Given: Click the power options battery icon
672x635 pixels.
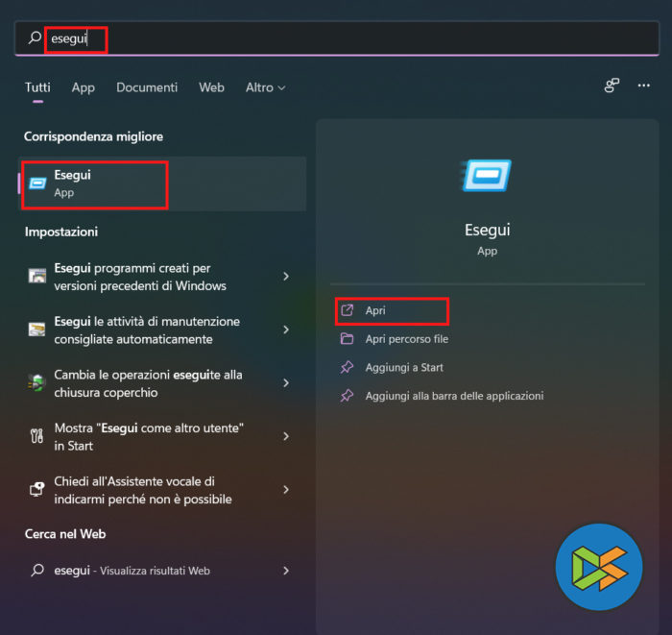Looking at the screenshot, I should click(x=36, y=382).
